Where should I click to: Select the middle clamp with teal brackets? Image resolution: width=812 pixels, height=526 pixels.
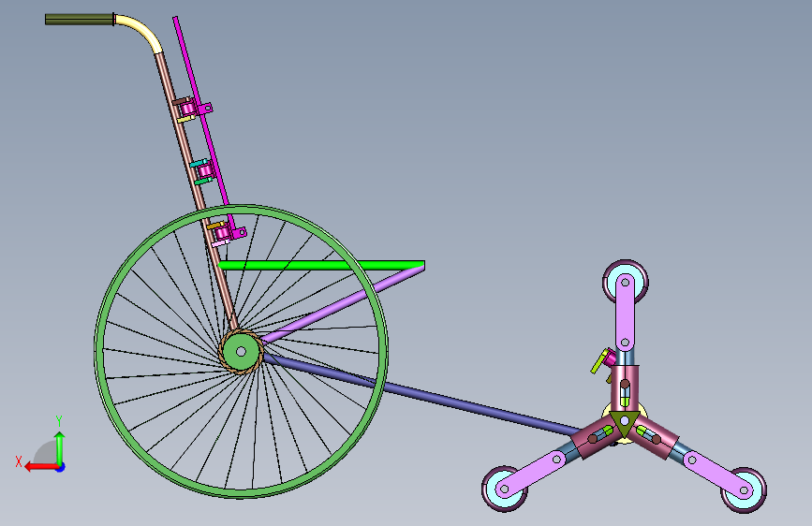coord(203,170)
